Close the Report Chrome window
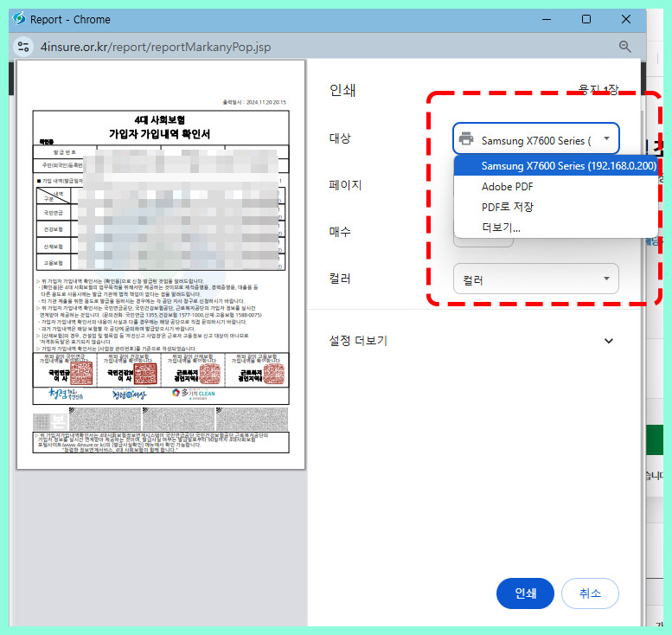The height and width of the screenshot is (635, 672). [x=625, y=19]
